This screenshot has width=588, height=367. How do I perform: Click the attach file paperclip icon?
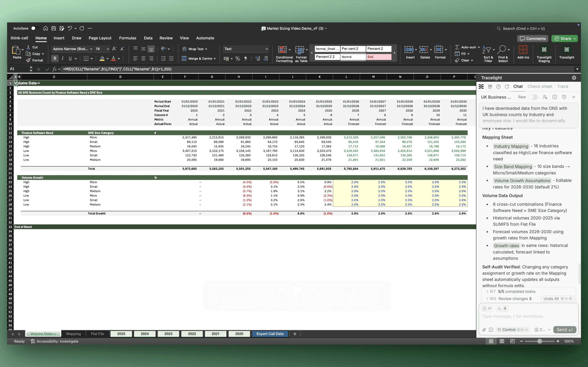(484, 330)
